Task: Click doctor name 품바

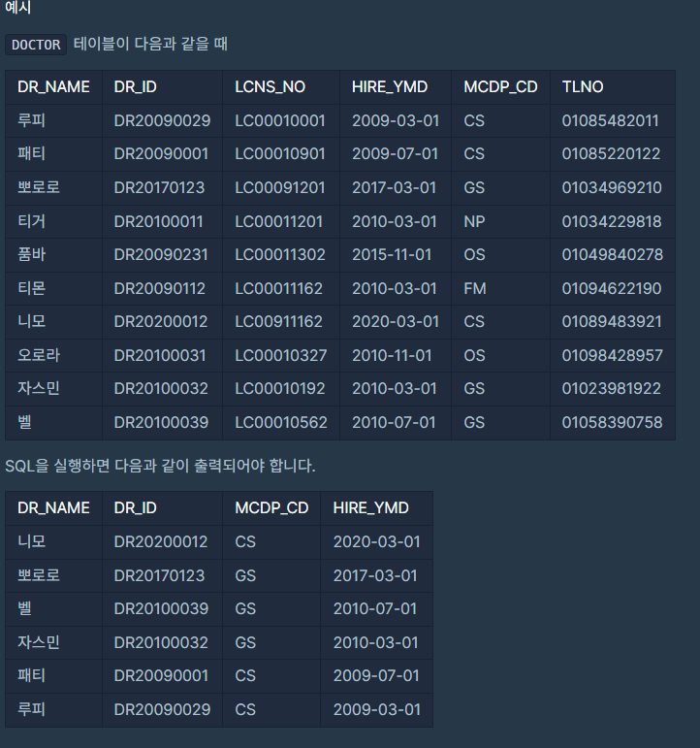Action: pos(31,254)
